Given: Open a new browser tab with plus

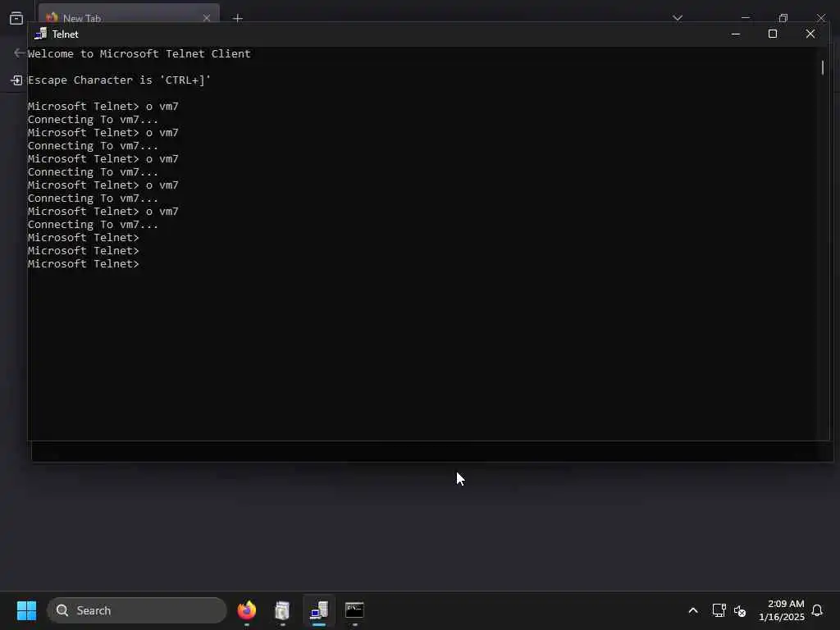Looking at the screenshot, I should pyautogui.click(x=238, y=18).
